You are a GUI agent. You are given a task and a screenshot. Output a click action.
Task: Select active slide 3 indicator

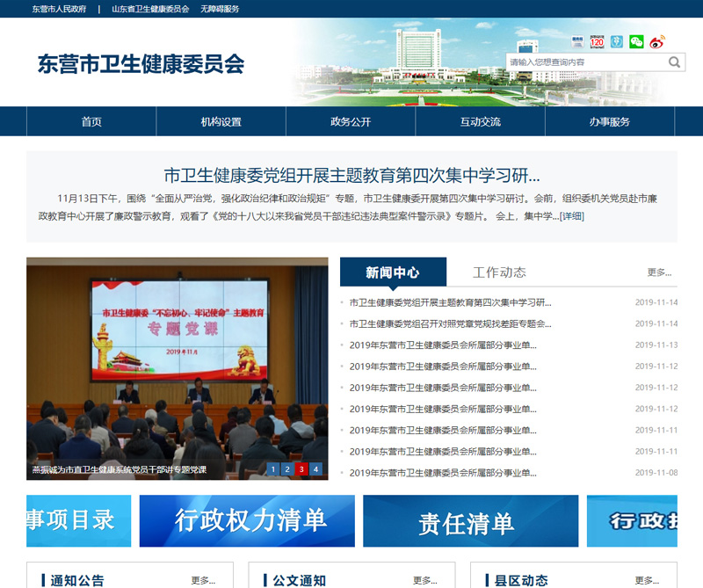tap(301, 469)
